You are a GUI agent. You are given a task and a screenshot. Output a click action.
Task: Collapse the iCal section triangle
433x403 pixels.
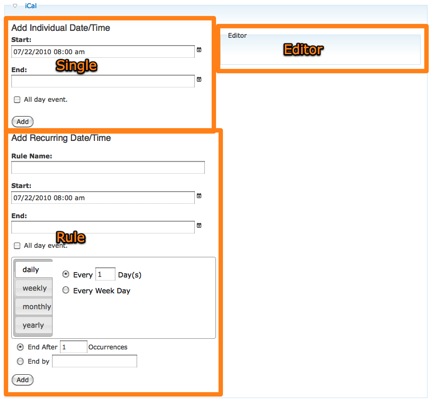(15, 6)
